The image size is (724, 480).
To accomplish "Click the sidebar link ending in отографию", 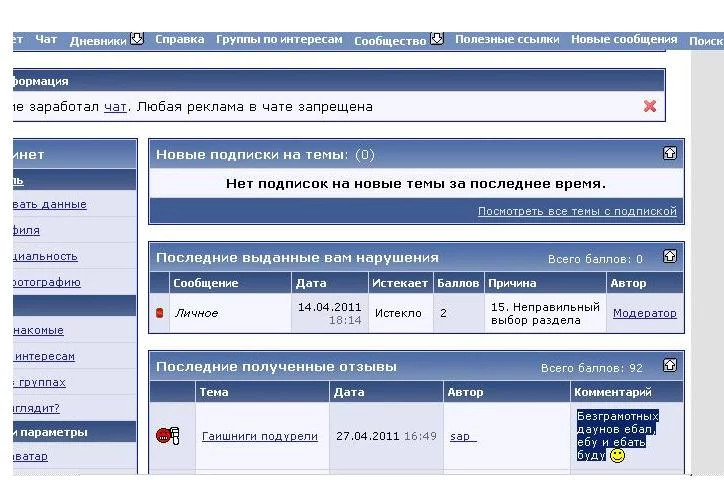I will pos(46,282).
